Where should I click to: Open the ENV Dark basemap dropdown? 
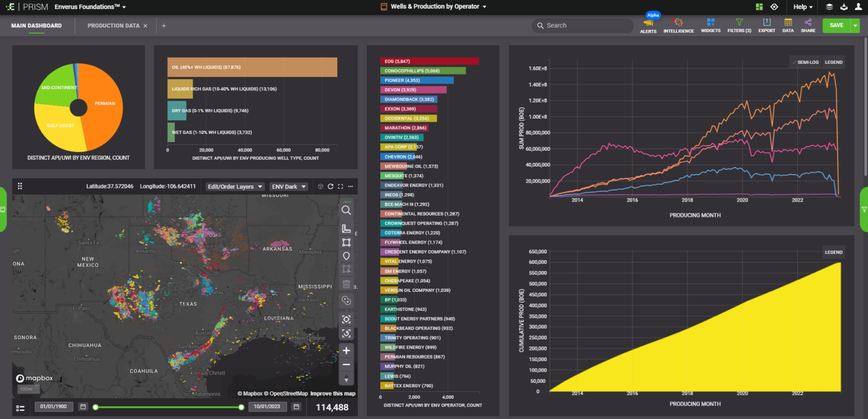[x=289, y=186]
